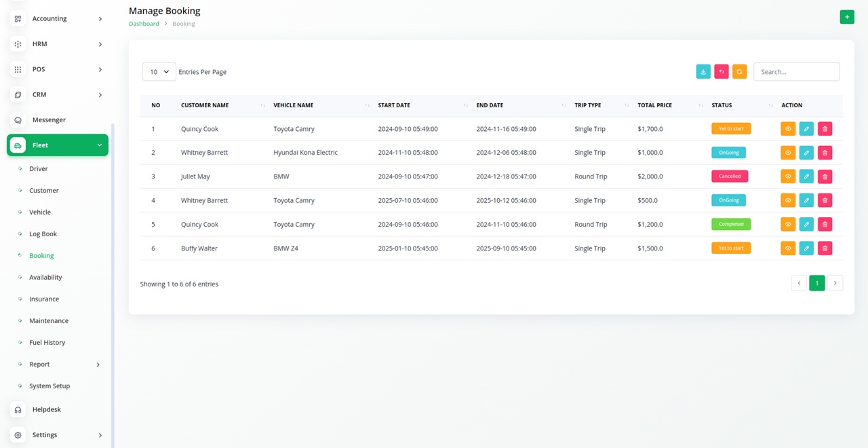
Task: Edit Quincy Cook's $1,700.0 booking
Action: click(x=806, y=129)
